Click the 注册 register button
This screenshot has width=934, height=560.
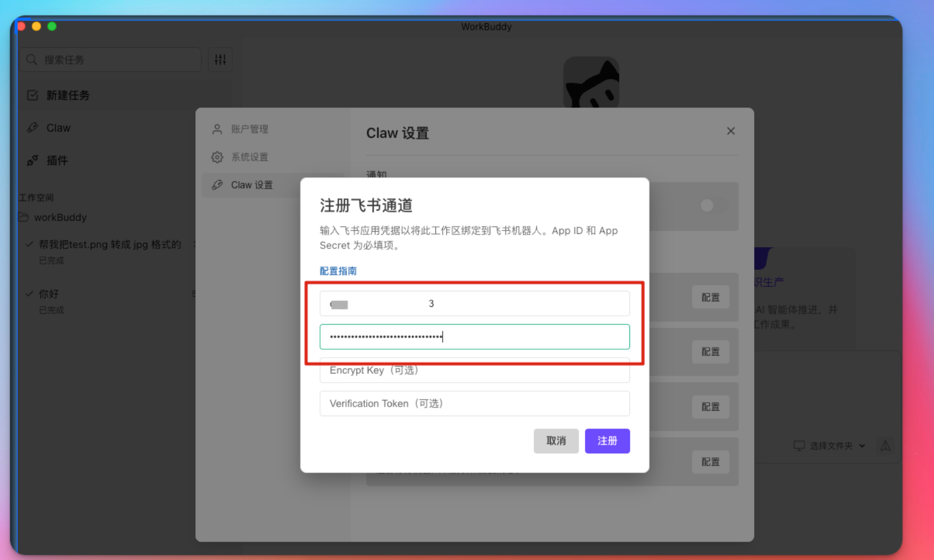(x=607, y=441)
